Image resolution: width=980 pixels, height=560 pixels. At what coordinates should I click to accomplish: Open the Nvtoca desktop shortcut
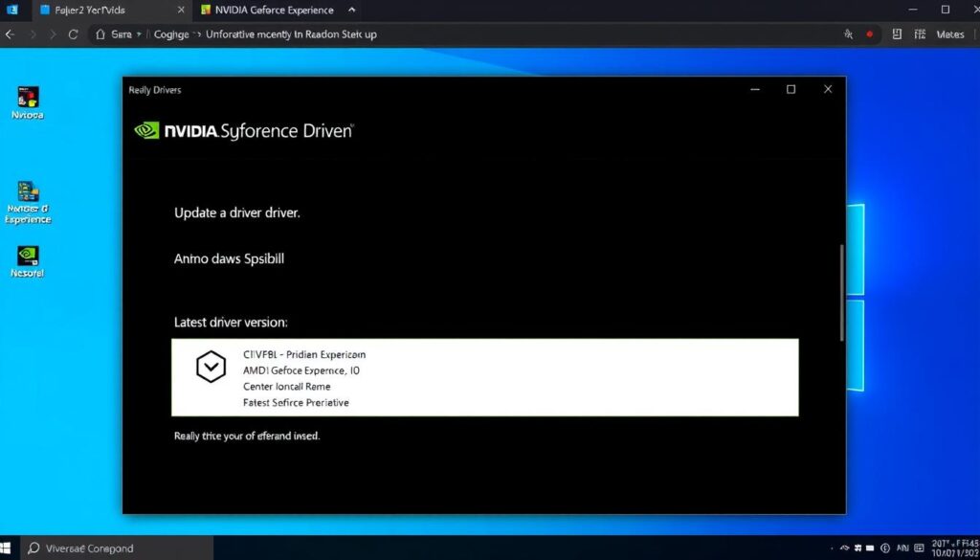tap(27, 101)
